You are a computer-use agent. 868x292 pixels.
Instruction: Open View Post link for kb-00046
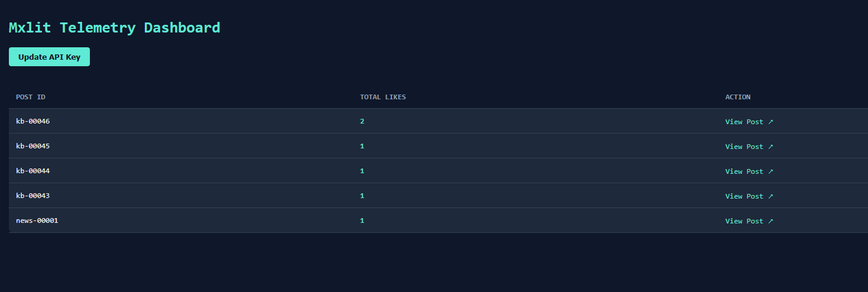[749, 122]
